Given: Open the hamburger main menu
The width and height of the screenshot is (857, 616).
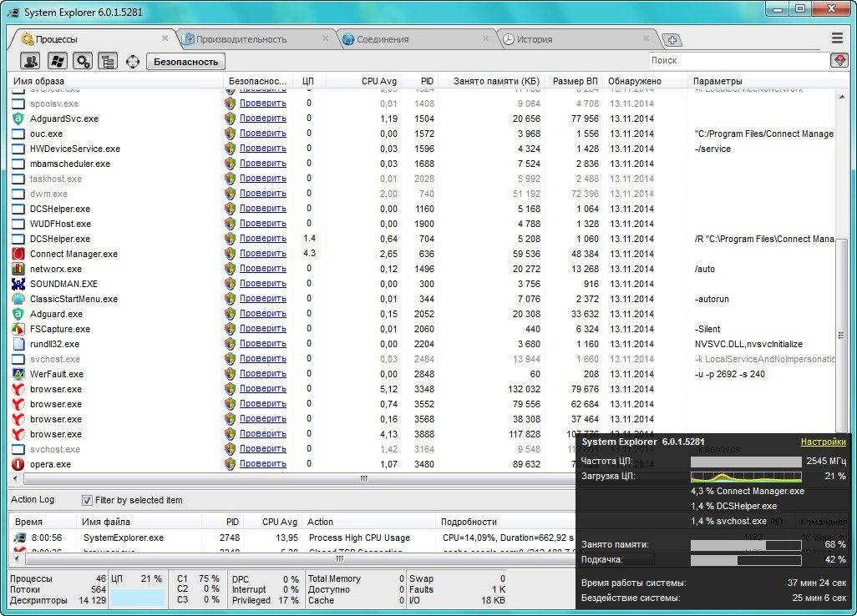Looking at the screenshot, I should pos(837,38).
